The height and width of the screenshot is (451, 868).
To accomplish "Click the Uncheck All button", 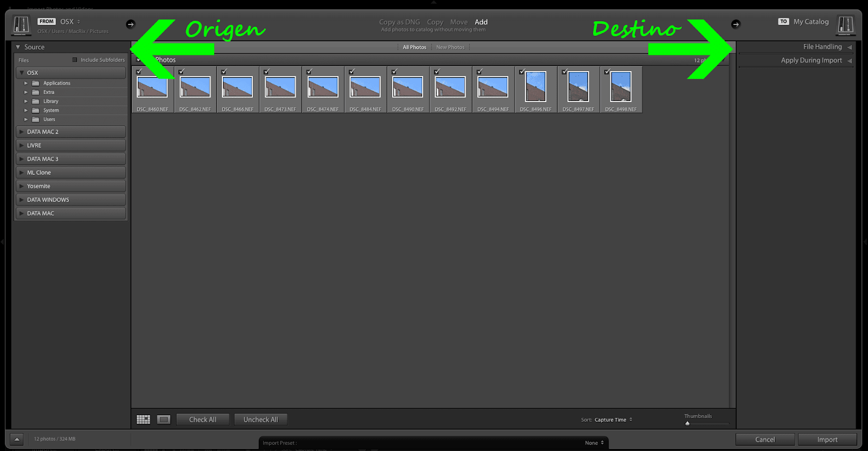I will point(260,420).
